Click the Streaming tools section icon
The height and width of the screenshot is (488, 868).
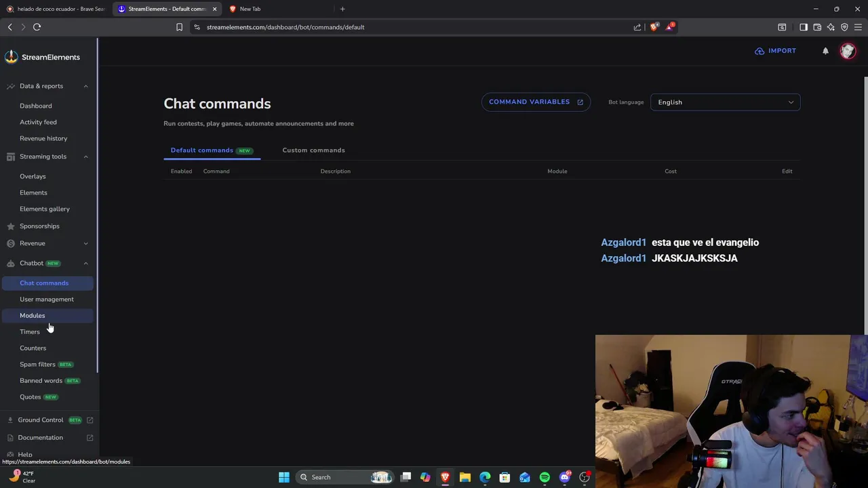(10, 157)
